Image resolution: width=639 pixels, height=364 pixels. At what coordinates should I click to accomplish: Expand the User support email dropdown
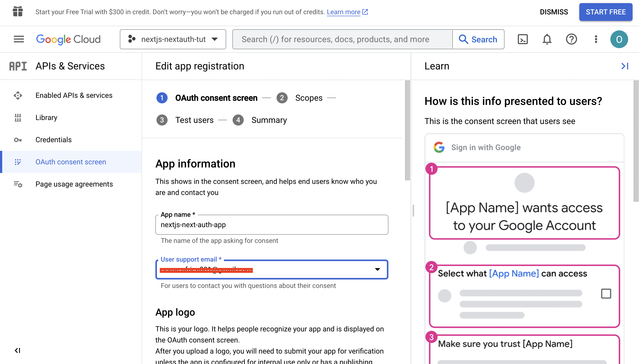tap(272, 269)
